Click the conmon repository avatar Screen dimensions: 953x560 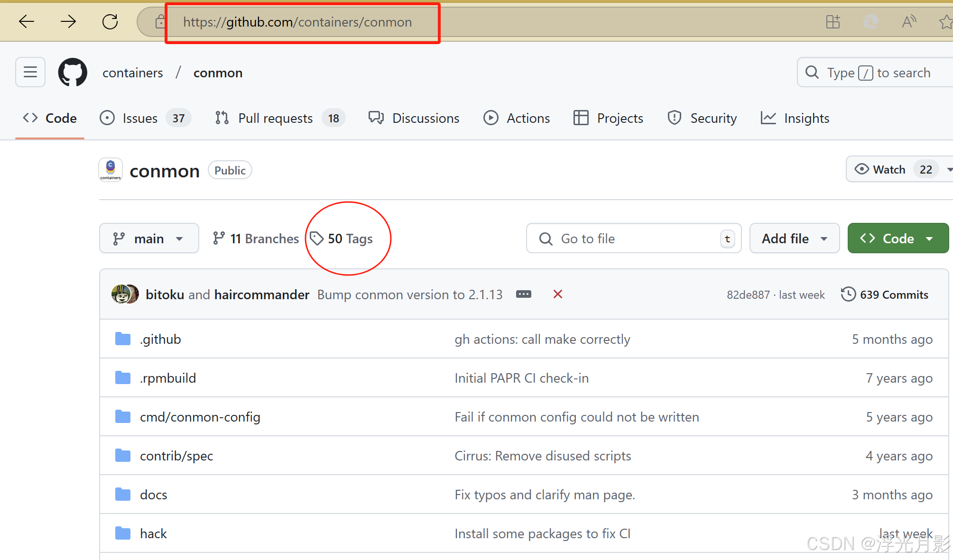[x=111, y=170]
